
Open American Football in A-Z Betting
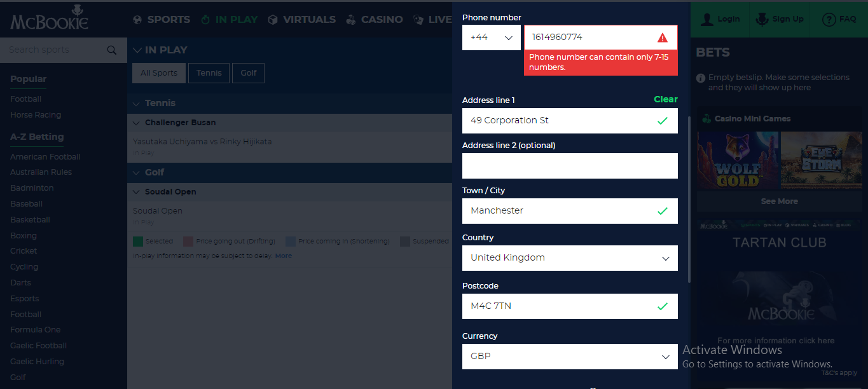[45, 157]
